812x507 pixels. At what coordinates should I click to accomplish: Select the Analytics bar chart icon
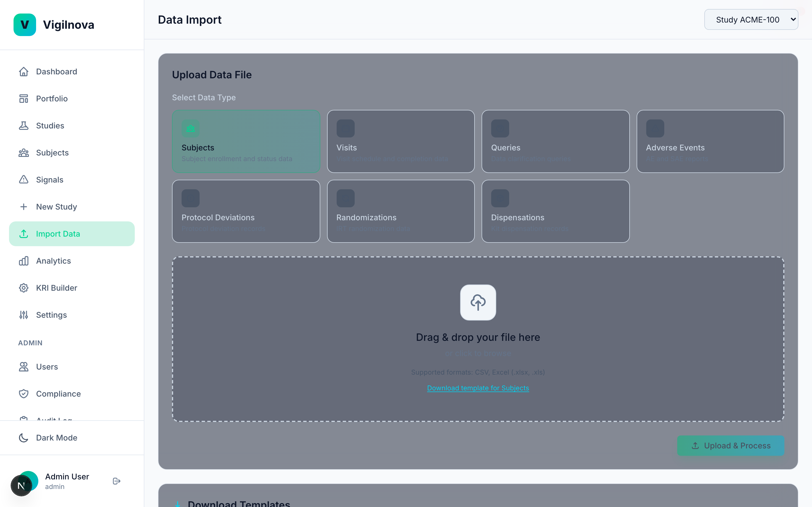tap(23, 261)
